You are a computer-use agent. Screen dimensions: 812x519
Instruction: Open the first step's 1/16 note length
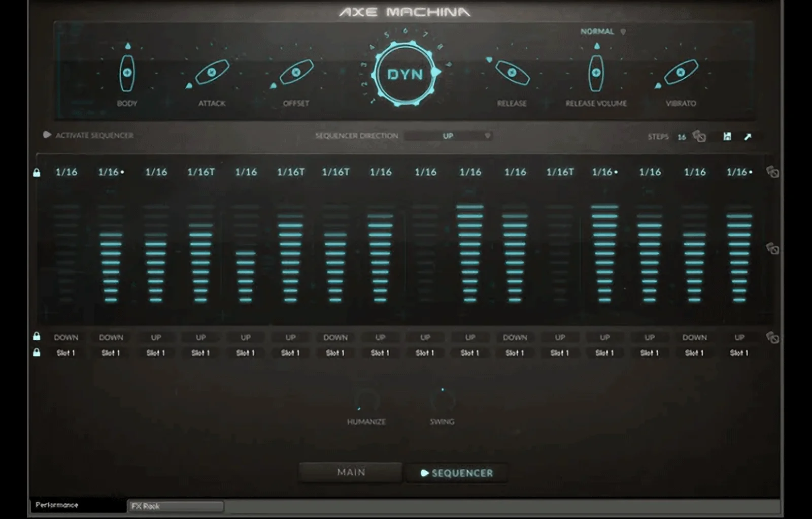click(x=66, y=172)
